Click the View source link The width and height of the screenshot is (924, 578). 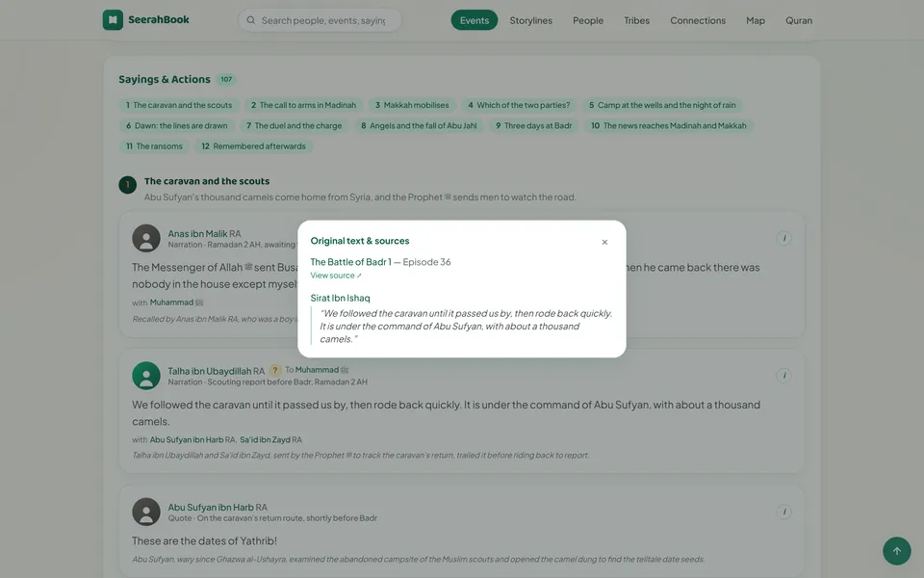click(336, 276)
